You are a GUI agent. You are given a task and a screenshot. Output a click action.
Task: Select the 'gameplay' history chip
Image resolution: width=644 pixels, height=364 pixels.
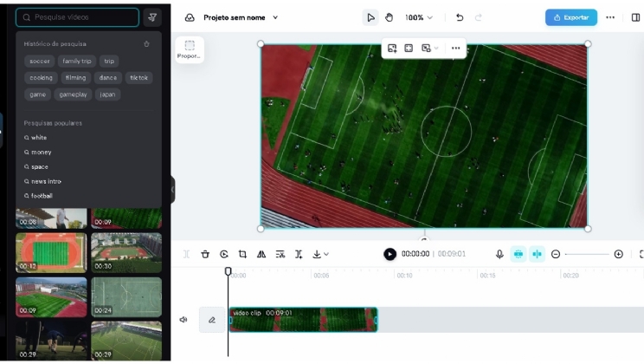click(73, 94)
